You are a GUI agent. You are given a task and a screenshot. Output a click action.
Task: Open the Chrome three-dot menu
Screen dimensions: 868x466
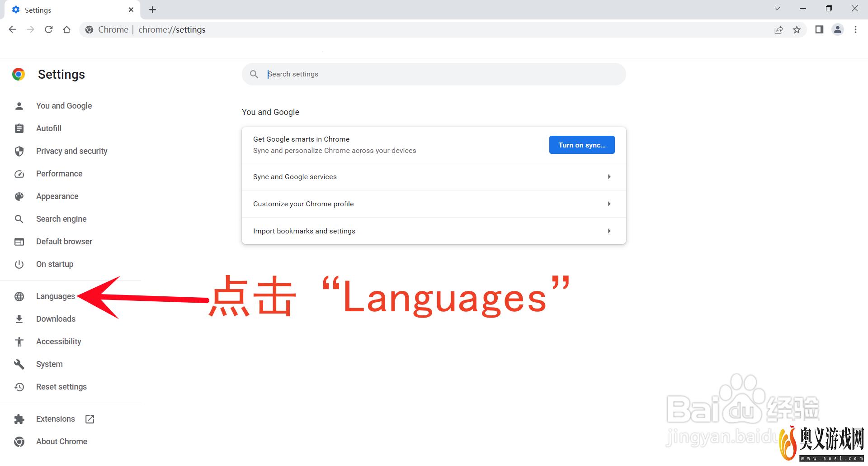[855, 29]
